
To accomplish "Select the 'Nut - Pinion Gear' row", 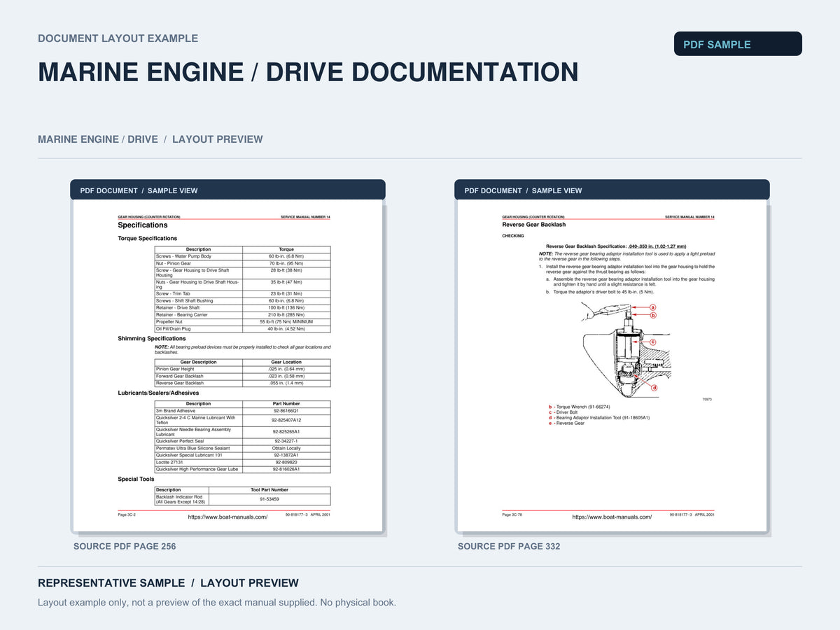I will [242, 263].
